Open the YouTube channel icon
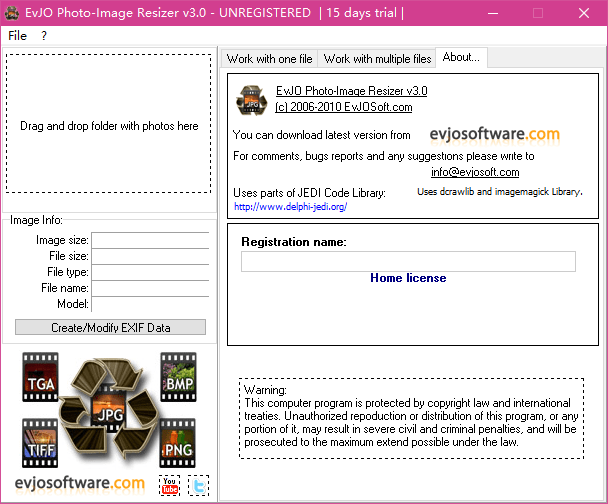 tap(169, 485)
